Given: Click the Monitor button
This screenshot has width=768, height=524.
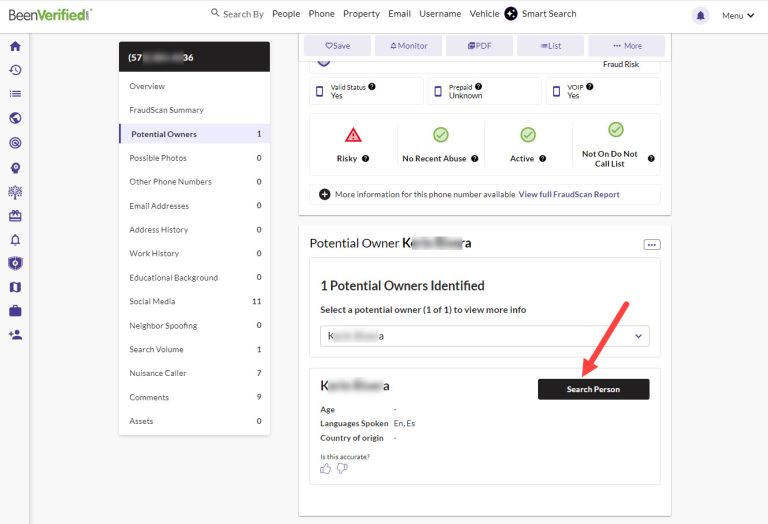Looking at the screenshot, I should (408, 46).
